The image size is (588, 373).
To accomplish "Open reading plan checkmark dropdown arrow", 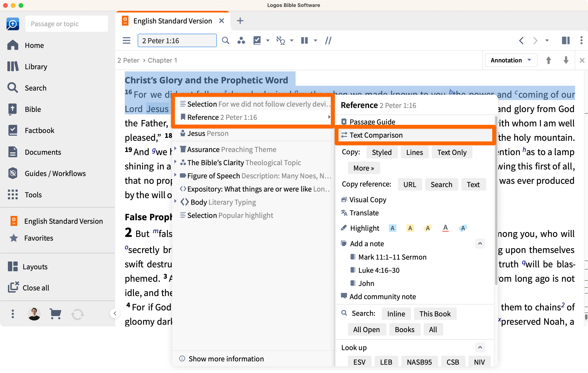I will (268, 41).
